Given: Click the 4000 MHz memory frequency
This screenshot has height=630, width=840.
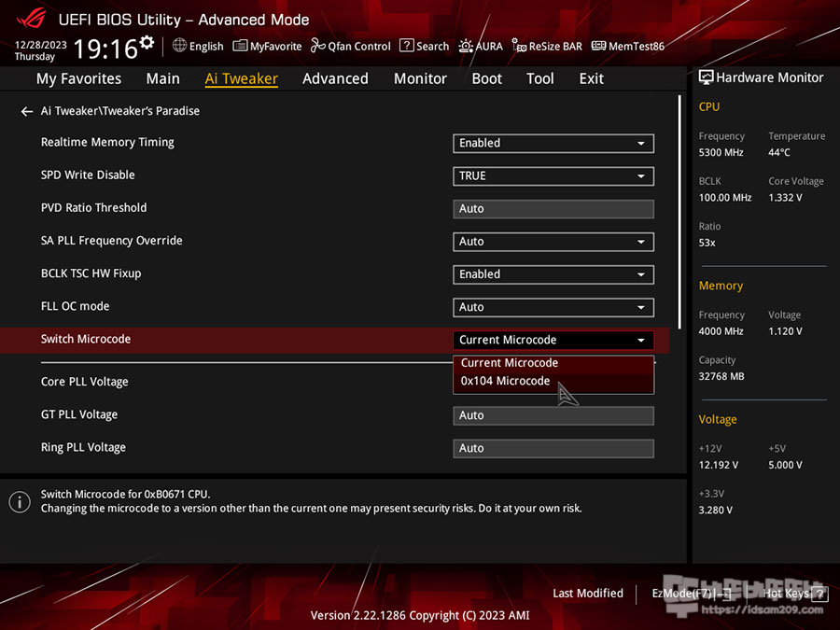Looking at the screenshot, I should tap(721, 331).
